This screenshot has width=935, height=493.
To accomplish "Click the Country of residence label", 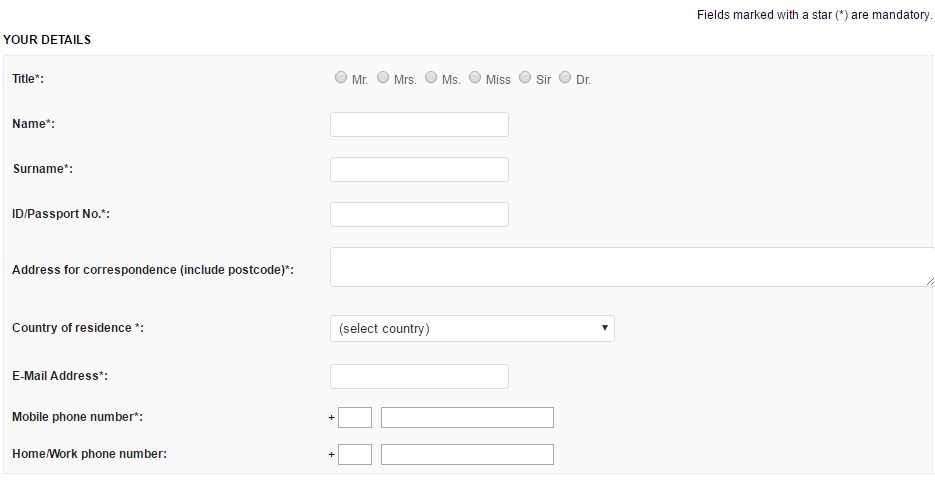I will pos(77,328).
